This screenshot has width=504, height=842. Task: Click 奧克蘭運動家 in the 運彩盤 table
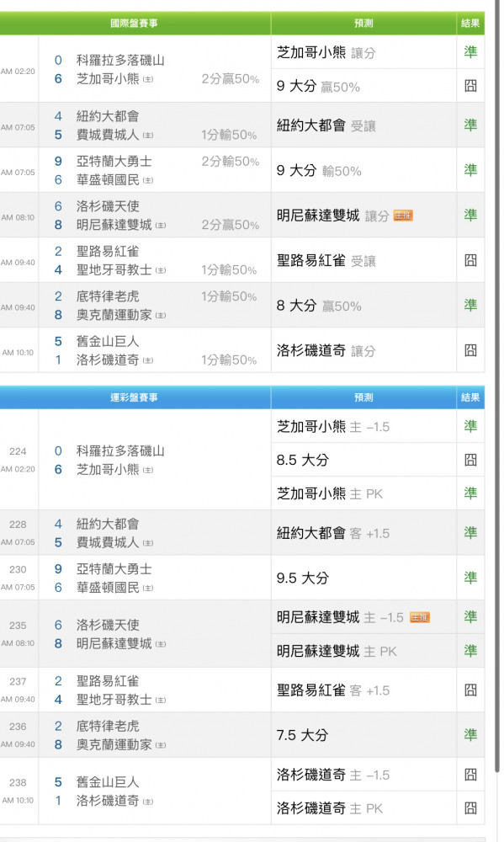click(114, 744)
